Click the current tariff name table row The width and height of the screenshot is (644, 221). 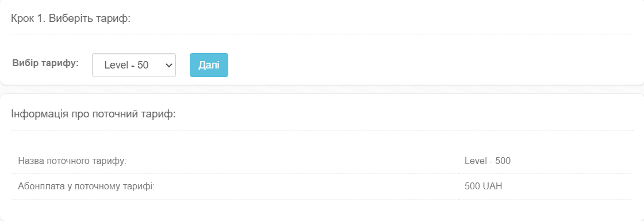(323, 161)
